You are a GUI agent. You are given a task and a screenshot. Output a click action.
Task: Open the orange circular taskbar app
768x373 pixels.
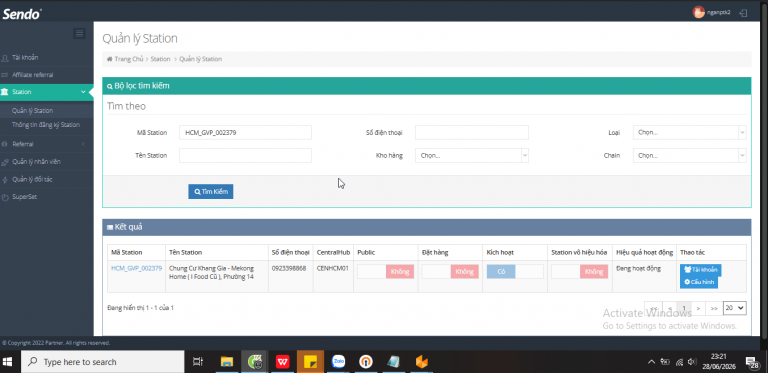(366, 362)
